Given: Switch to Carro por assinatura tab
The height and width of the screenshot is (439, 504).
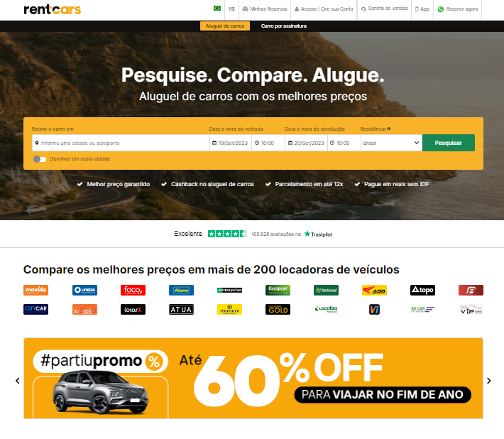Looking at the screenshot, I should click(284, 26).
